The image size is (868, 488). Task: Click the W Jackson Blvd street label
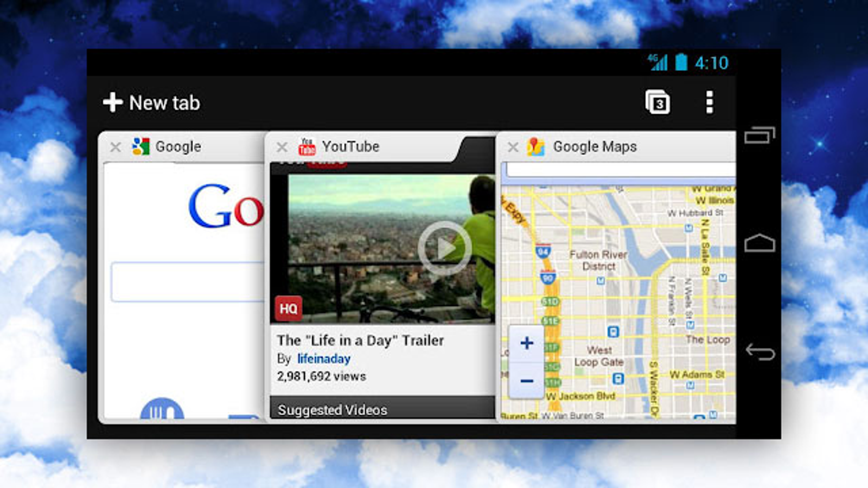[x=580, y=396]
